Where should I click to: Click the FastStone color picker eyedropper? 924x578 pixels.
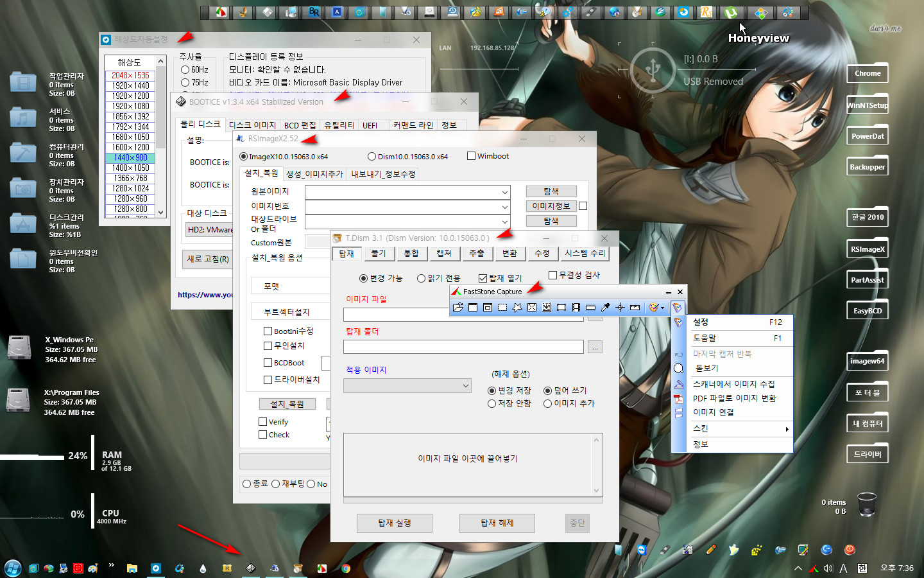coord(605,308)
